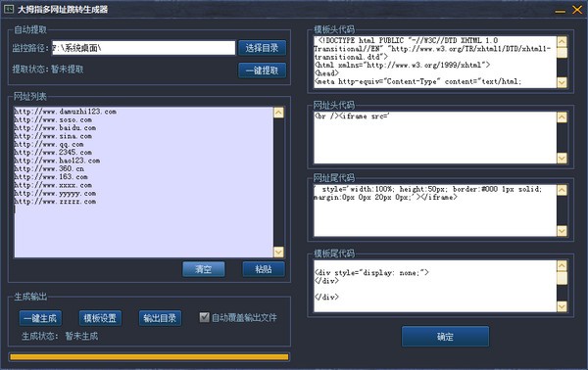This screenshot has width=588, height=370.
Task: Minimize the window with the dash icon
Action: click(x=560, y=11)
